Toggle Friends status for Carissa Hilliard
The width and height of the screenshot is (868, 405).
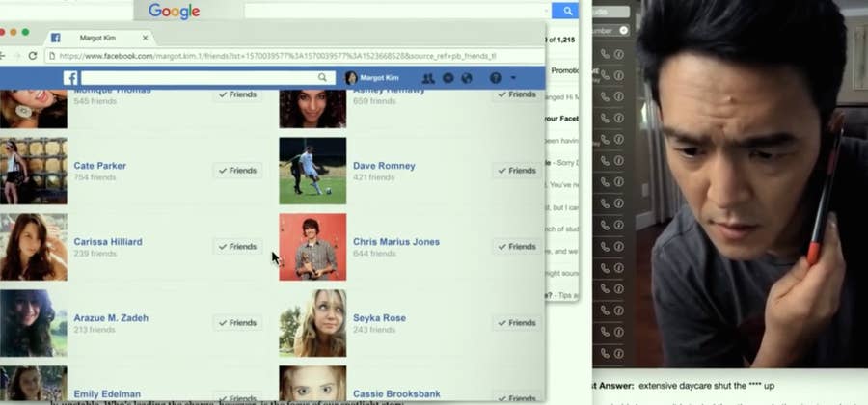click(237, 246)
